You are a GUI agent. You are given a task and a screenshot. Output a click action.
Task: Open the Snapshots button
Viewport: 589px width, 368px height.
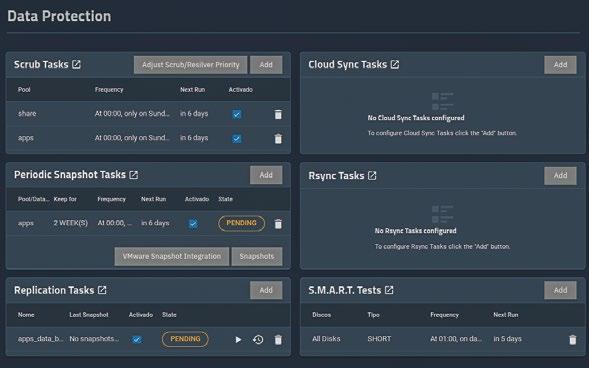(x=257, y=256)
